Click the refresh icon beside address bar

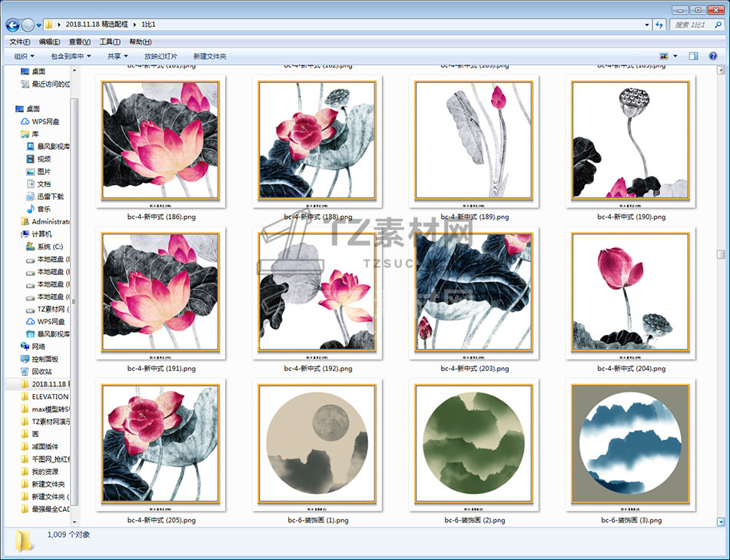click(659, 25)
